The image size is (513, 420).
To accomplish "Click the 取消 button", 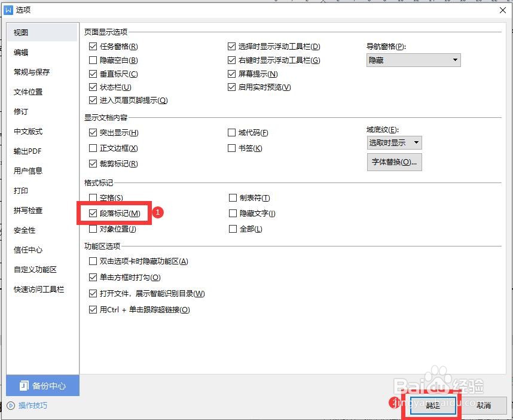I will point(484,406).
